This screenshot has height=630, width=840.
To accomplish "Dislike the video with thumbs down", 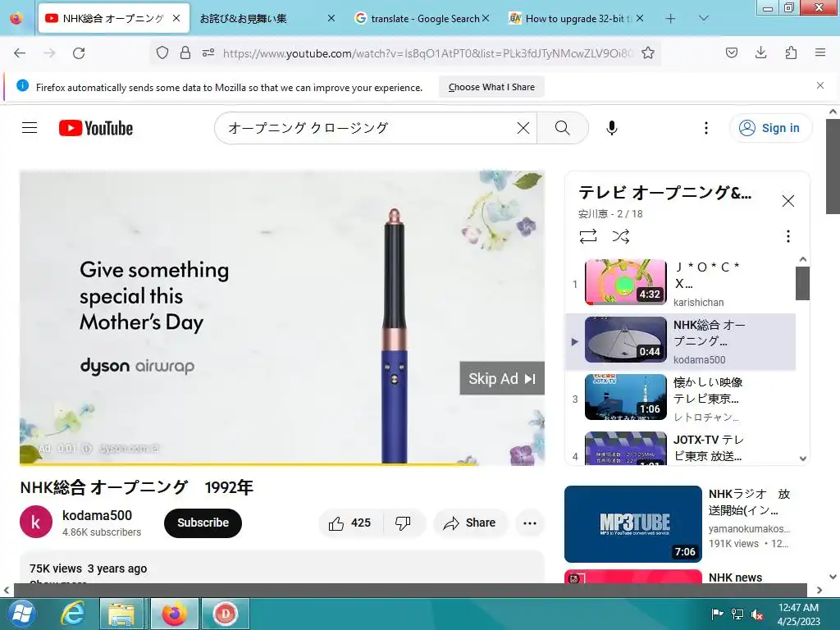I will pos(404,523).
